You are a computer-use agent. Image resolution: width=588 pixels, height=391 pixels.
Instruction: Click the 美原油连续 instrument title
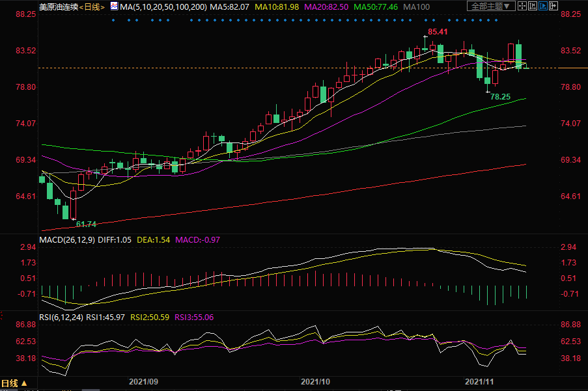pyautogui.click(x=57, y=7)
